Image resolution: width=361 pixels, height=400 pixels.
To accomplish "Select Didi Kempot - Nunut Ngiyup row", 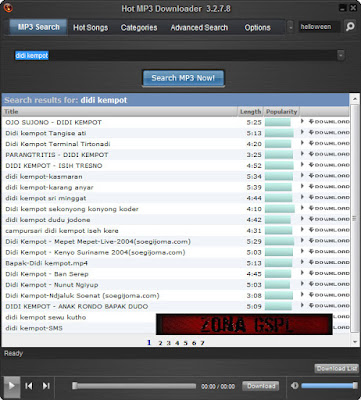I will pos(176,285).
